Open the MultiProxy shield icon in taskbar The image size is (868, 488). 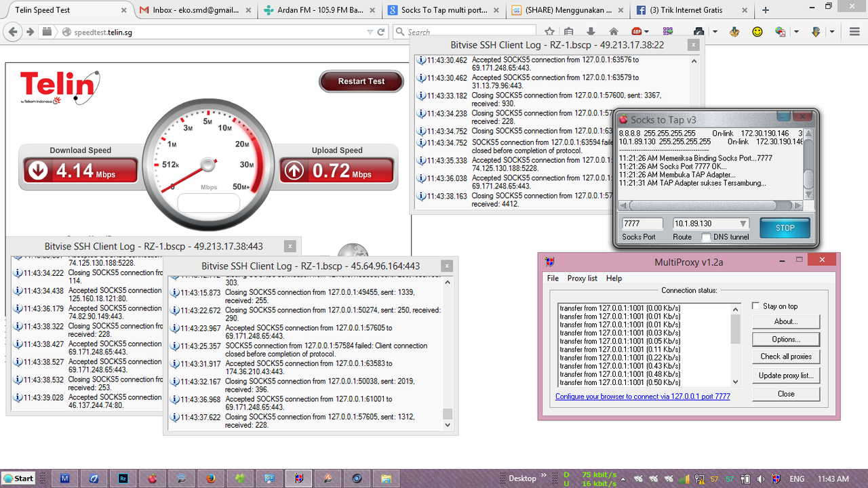299,479
